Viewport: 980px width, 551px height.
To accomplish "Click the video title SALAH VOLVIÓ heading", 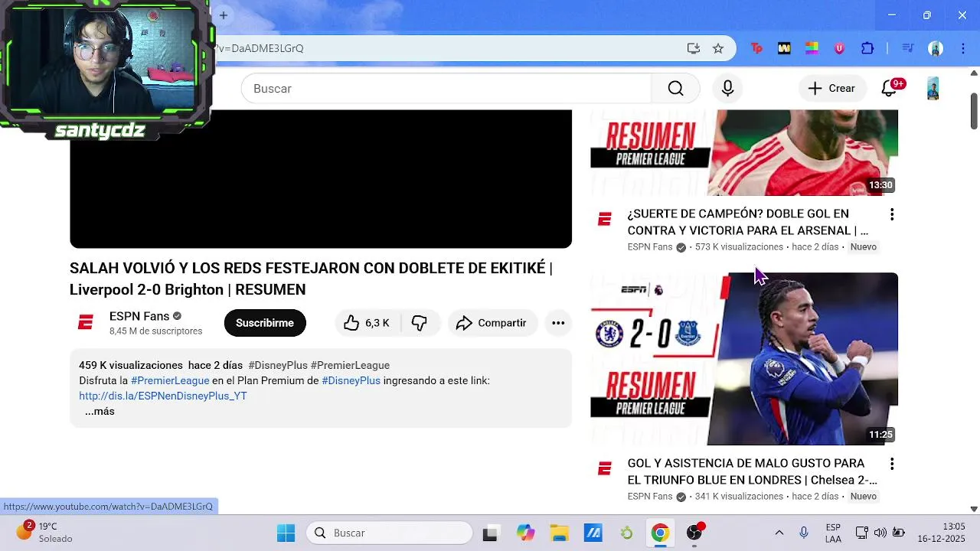I will (x=311, y=279).
